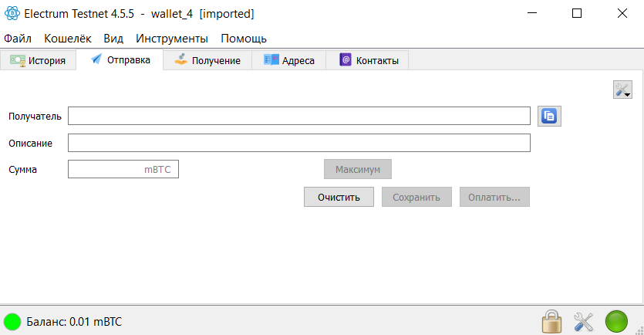Click the Очистить button
This screenshot has height=335, width=644.
coord(339,198)
